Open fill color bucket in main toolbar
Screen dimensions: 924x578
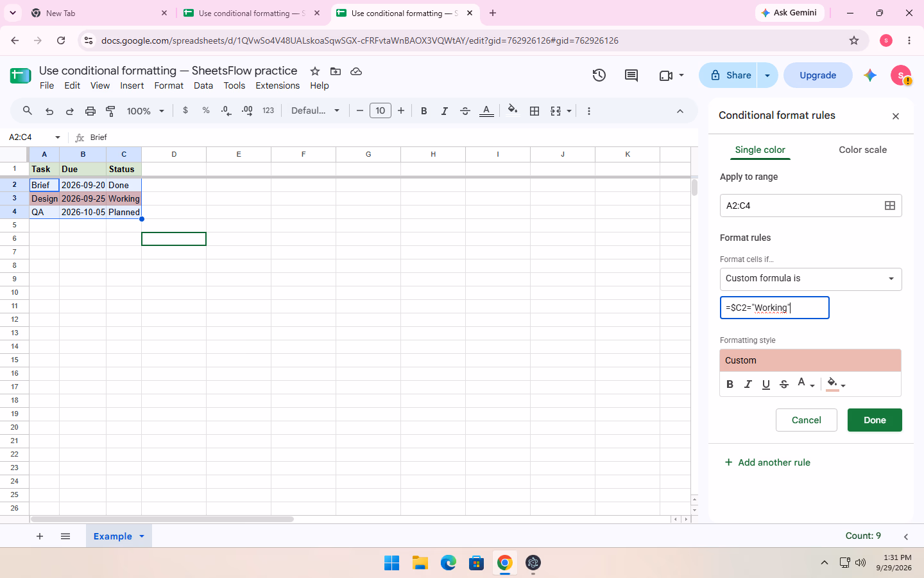(x=512, y=110)
